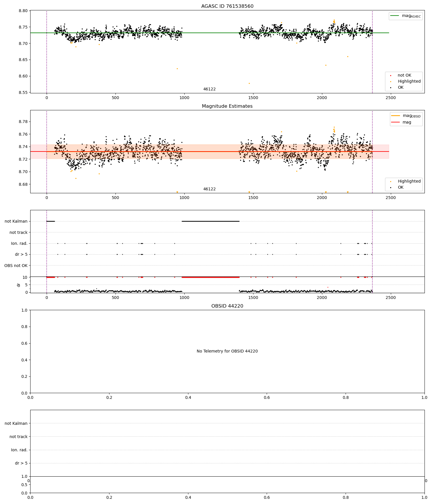The width and height of the screenshot is (432, 504).
Task: Click 'Ion. rad.' label of the third plot
Action: 19,244
